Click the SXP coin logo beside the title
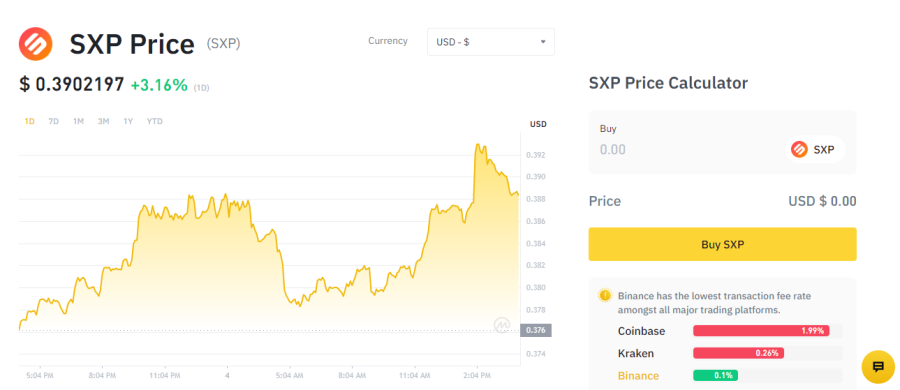The image size is (900, 390). tap(36, 44)
